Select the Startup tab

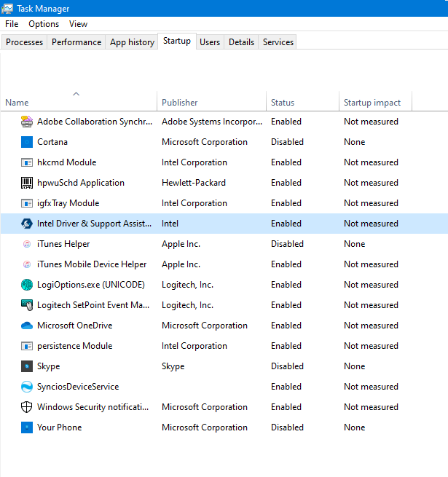click(177, 41)
